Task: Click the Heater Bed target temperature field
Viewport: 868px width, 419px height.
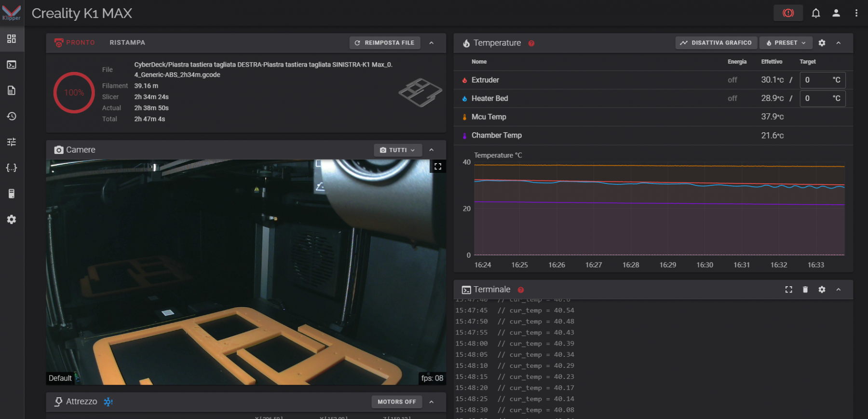Action: pos(823,98)
